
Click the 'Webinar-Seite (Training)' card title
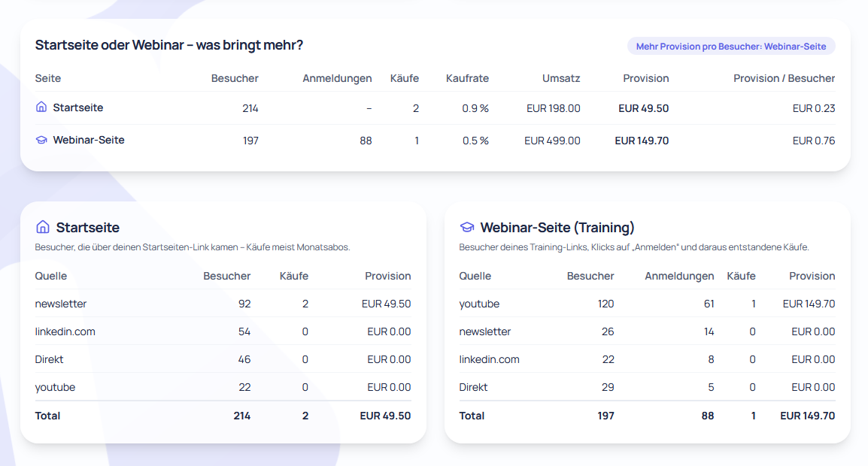(x=557, y=228)
